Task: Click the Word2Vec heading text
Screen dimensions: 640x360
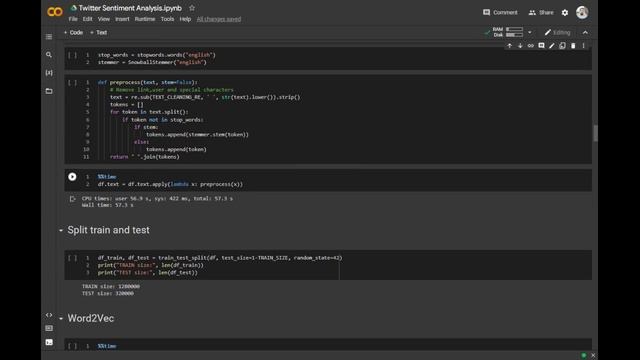Action: (91, 318)
